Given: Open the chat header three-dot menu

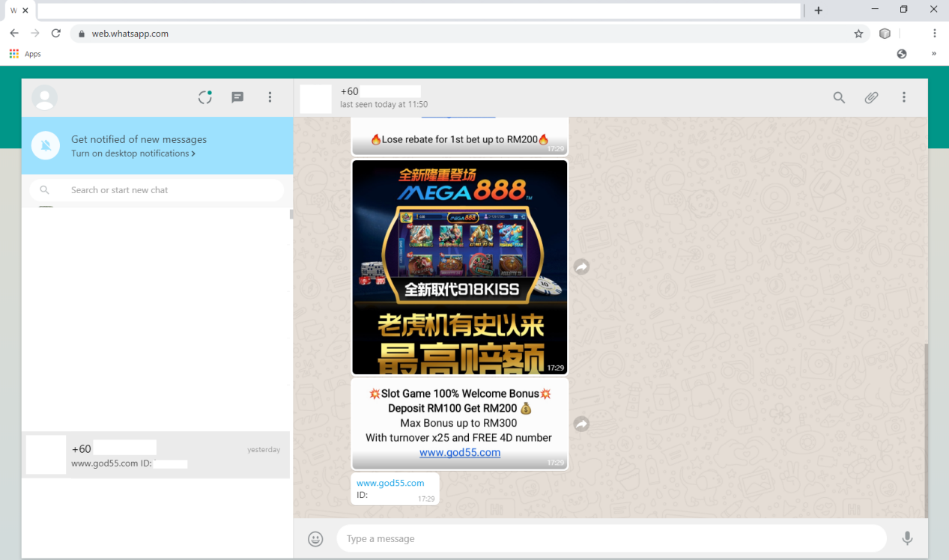Looking at the screenshot, I should pyautogui.click(x=904, y=97).
